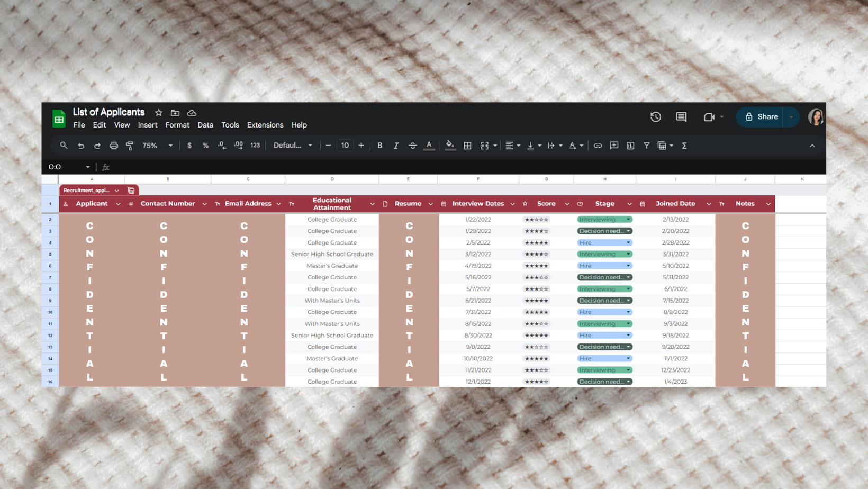Open the functions sigma icon
Viewport: 868px width, 489px height.
point(684,146)
